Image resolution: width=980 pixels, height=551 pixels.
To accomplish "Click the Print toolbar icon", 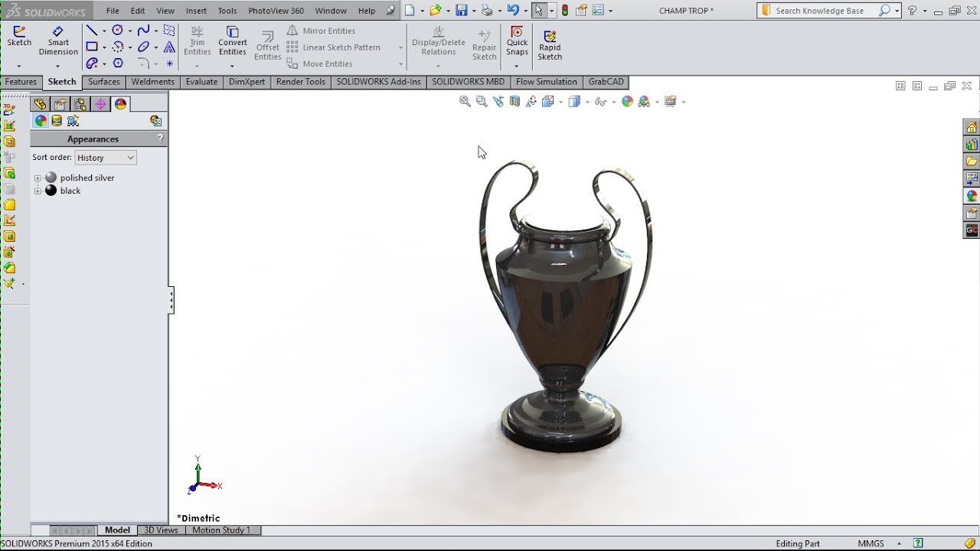I will [487, 11].
